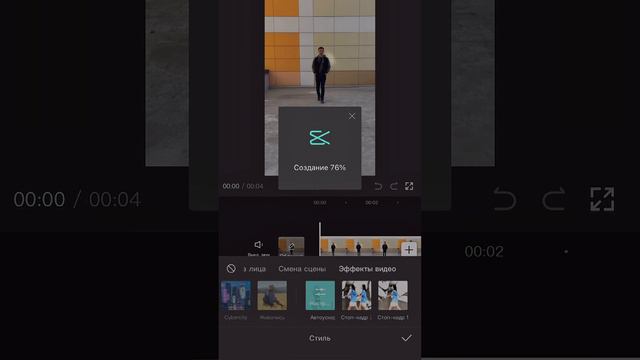Choose the blue-purple city style thumbnail

[x=236, y=296]
